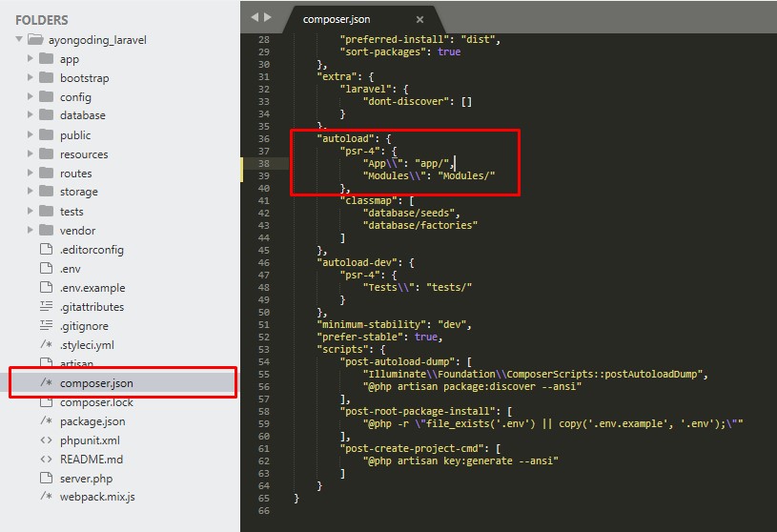This screenshot has height=532, width=777.
Task: Expand the public folder arrow
Action: (30, 134)
